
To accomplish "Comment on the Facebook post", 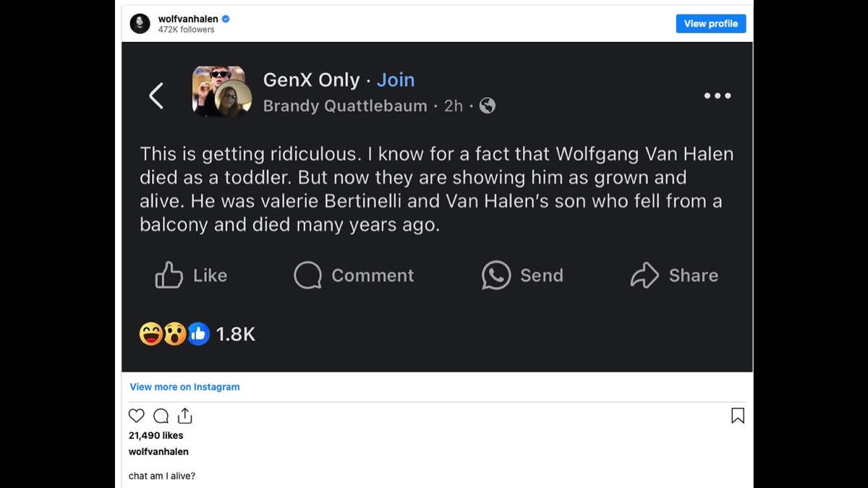I will (x=354, y=275).
